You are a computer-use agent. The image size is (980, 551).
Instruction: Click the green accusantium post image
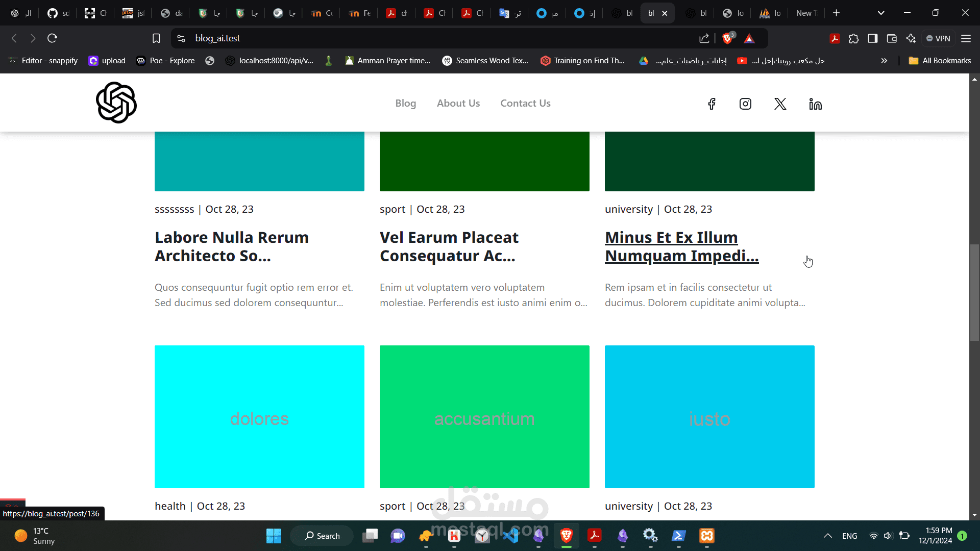(x=484, y=416)
